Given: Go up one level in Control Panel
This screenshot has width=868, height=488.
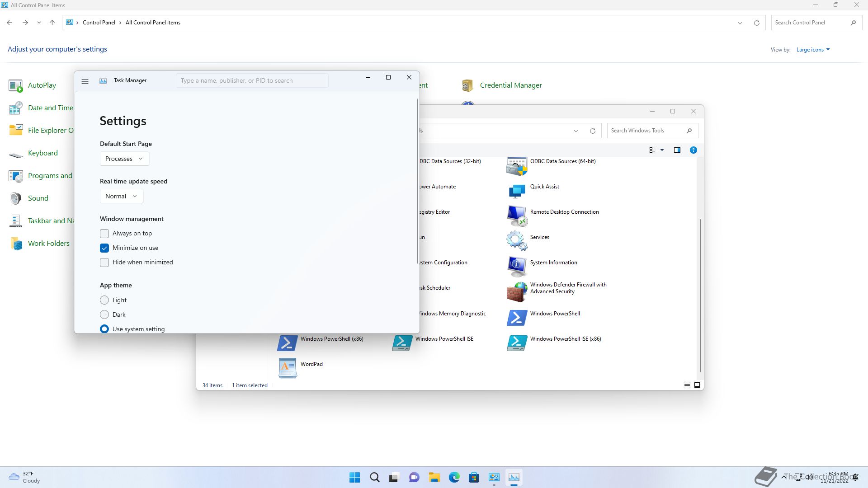Looking at the screenshot, I should (x=52, y=23).
